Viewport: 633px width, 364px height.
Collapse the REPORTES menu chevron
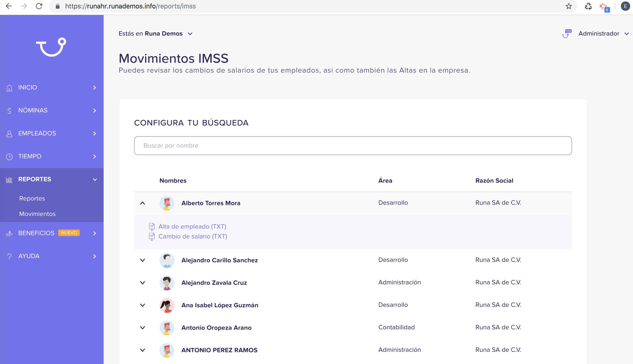[x=95, y=179]
